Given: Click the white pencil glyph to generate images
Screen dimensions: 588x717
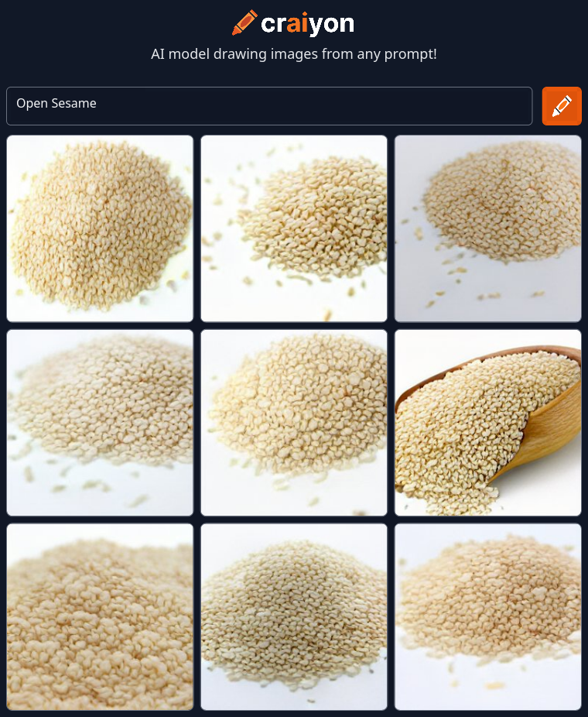Looking at the screenshot, I should click(562, 106).
